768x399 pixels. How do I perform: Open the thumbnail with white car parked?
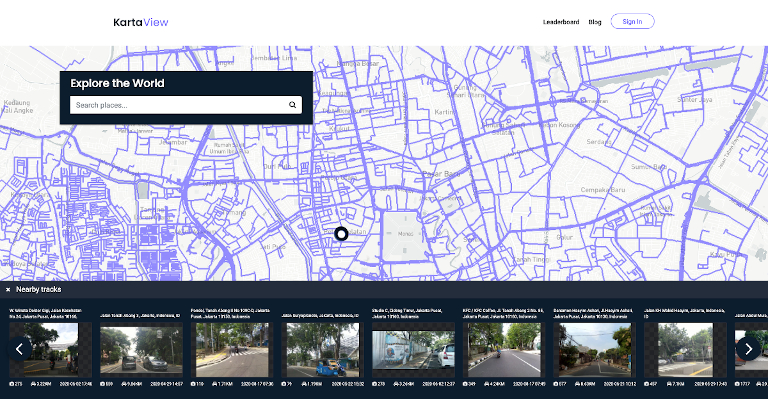pos(413,350)
